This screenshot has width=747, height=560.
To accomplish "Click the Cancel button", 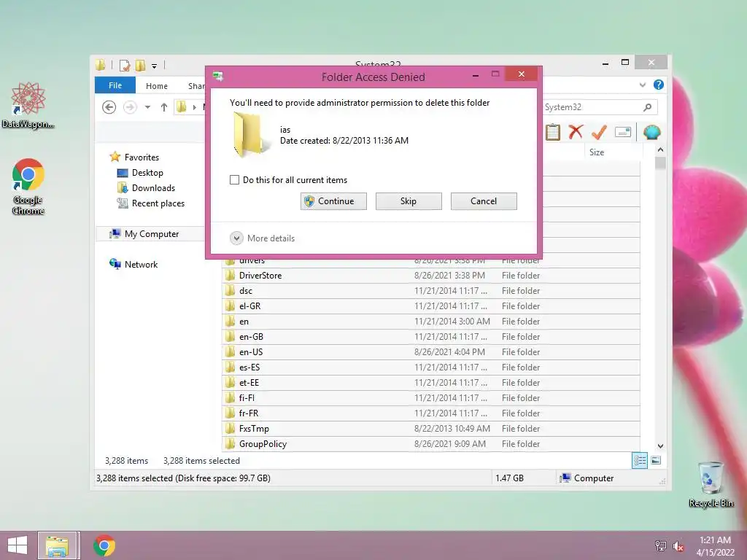I will click(484, 201).
